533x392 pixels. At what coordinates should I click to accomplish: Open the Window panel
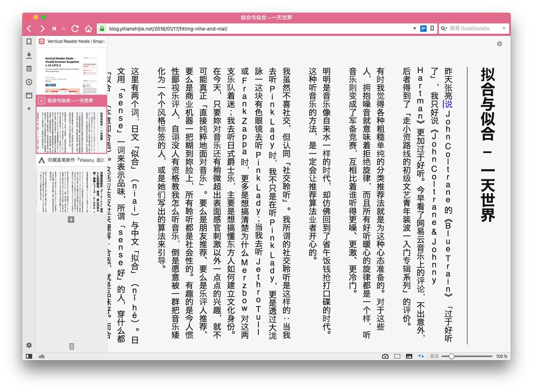click(29, 95)
